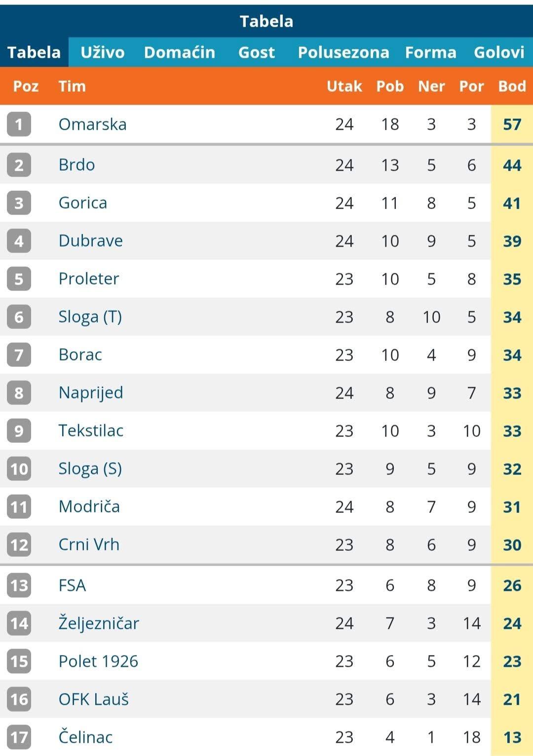Image resolution: width=533 pixels, height=756 pixels.
Task: Switch to the Polusezona tab
Action: 343,52
